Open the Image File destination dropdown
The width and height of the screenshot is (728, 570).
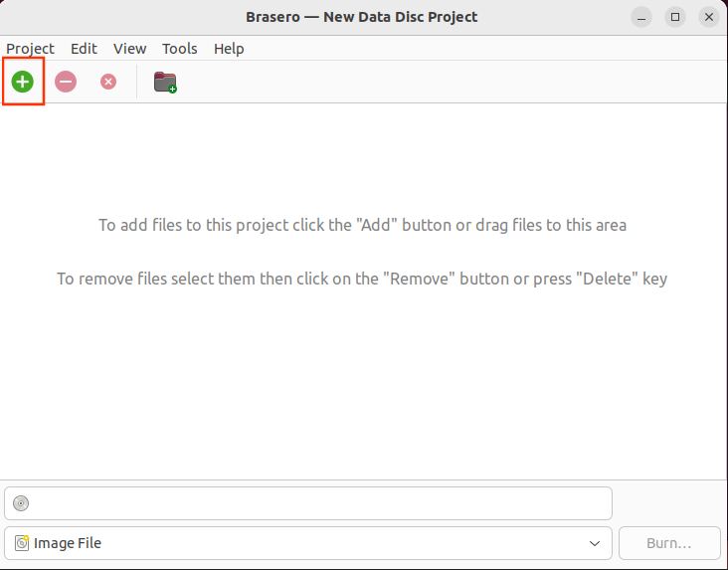point(308,543)
